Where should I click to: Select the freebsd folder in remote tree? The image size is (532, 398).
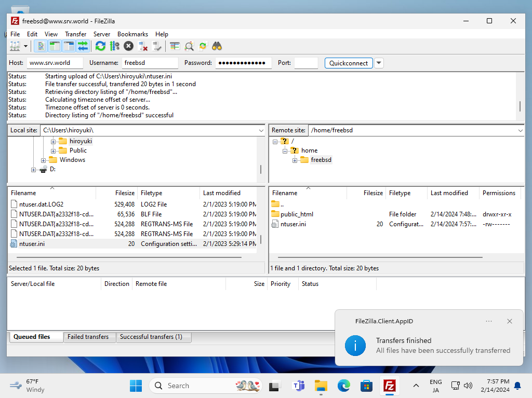point(321,160)
